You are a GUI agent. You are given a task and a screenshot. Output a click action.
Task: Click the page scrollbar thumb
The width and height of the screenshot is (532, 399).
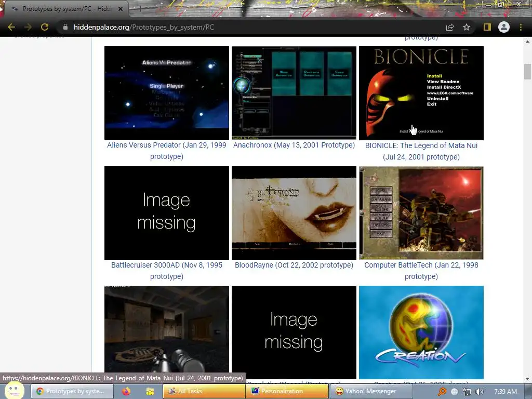527,72
